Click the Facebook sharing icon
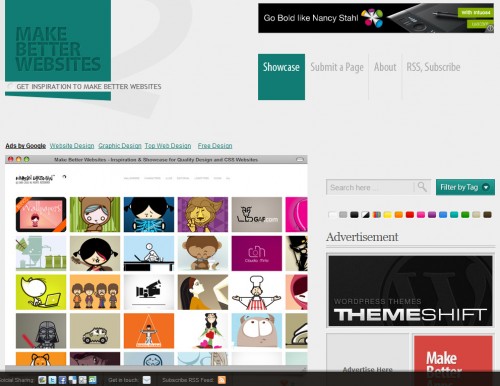Screen dimensions: 500x386 62,380
